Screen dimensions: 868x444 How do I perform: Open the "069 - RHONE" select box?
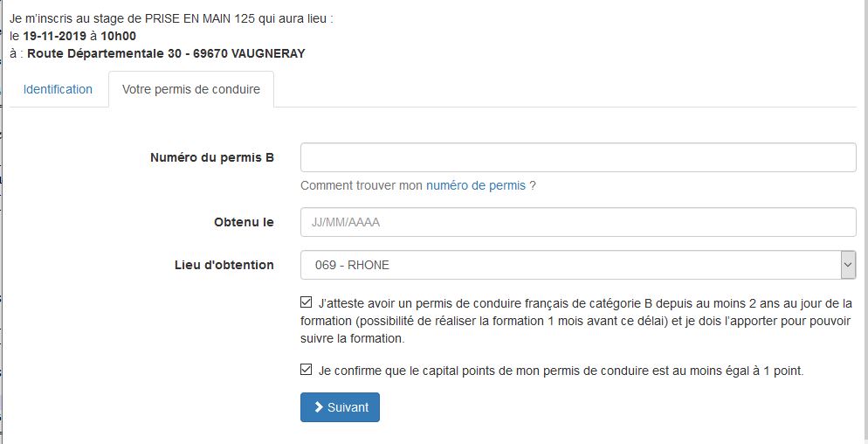click(x=569, y=265)
